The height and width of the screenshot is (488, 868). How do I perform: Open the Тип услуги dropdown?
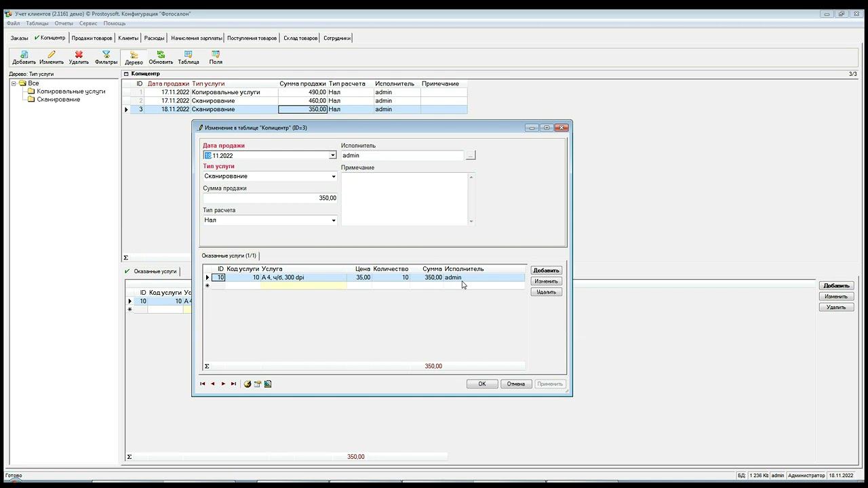coord(333,176)
